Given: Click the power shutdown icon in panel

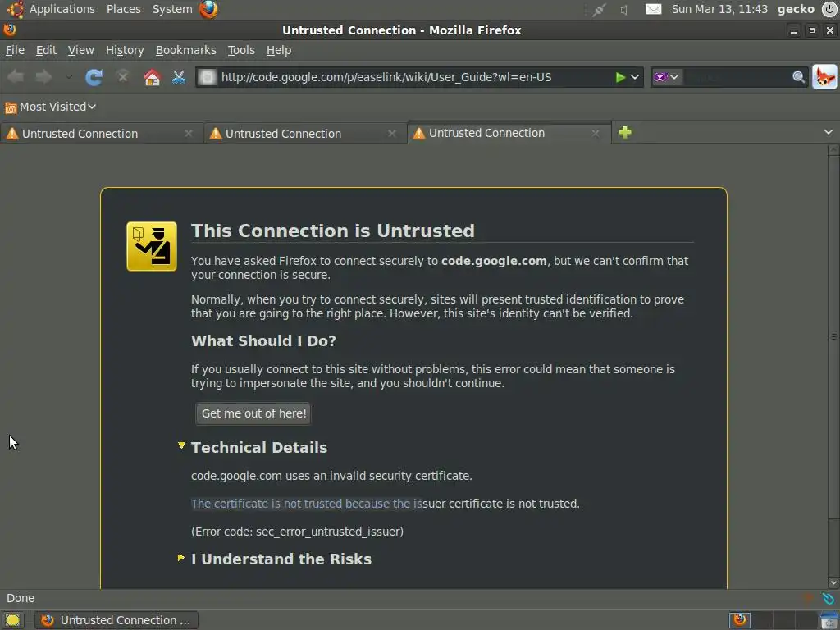Looking at the screenshot, I should point(829,9).
